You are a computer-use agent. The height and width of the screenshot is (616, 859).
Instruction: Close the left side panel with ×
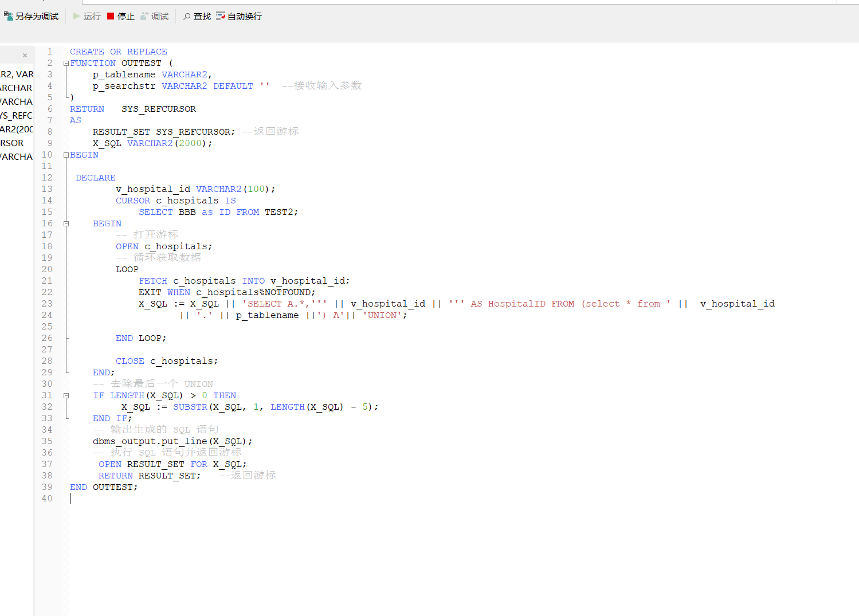25,56
